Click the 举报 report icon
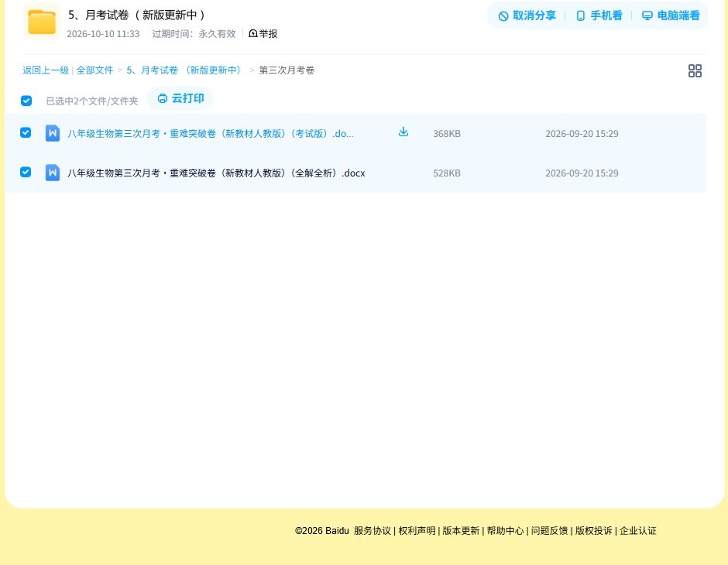The height and width of the screenshot is (565, 728). click(253, 33)
